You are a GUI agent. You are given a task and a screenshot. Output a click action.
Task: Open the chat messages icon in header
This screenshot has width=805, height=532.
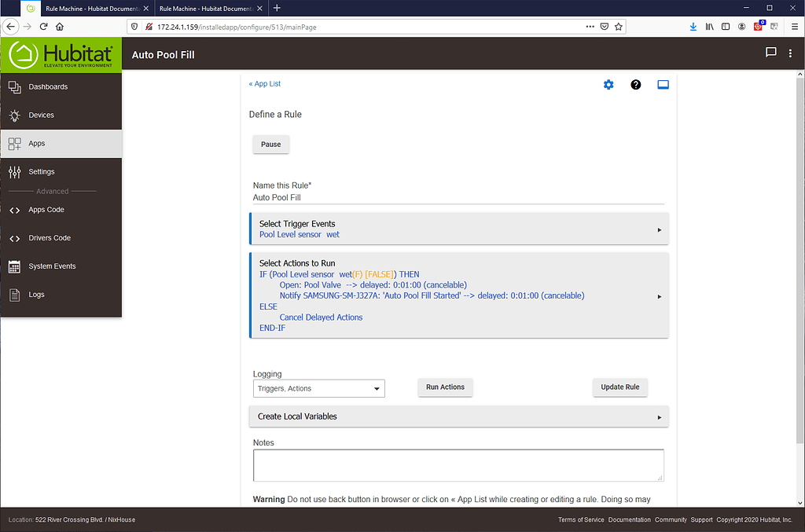[770, 53]
